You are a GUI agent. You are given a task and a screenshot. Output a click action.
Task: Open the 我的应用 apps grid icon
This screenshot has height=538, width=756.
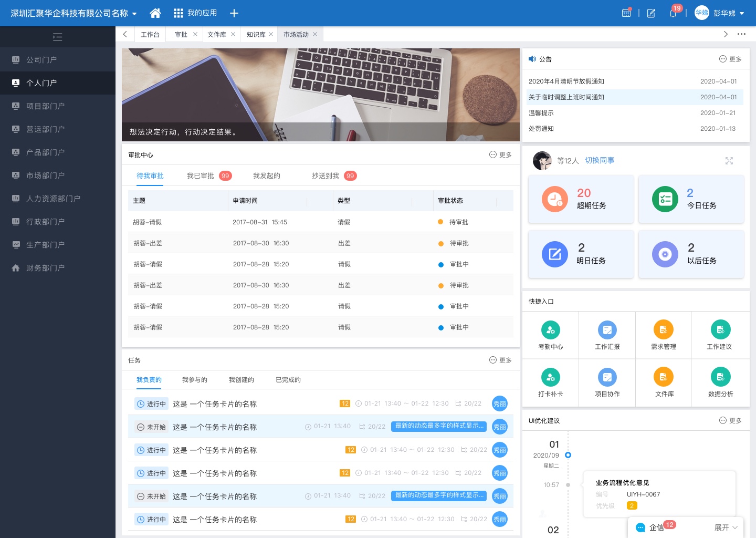click(178, 13)
